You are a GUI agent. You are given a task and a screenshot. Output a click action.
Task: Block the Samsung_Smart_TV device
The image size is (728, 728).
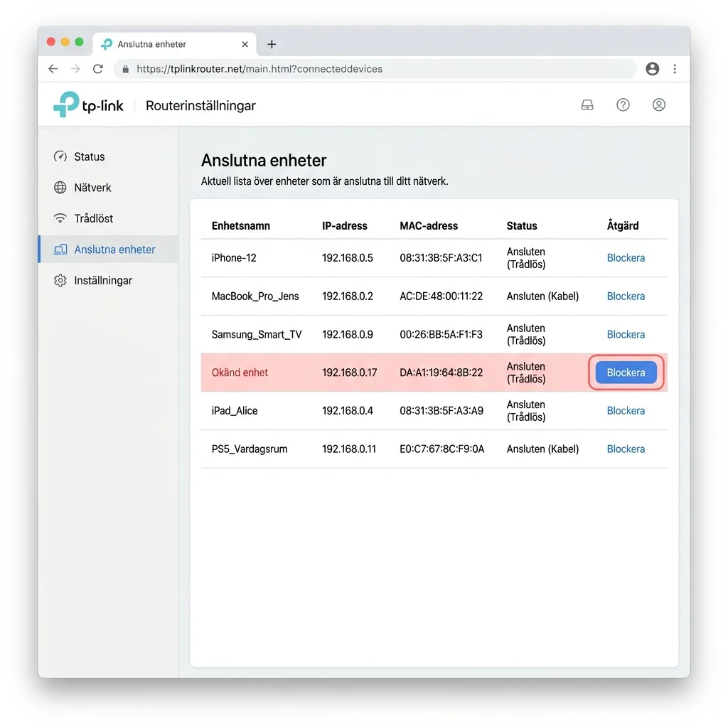click(626, 334)
